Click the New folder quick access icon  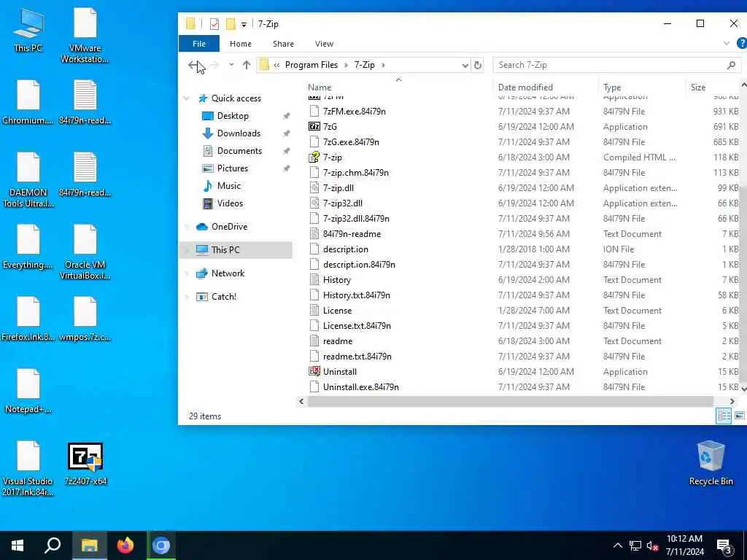(x=231, y=24)
